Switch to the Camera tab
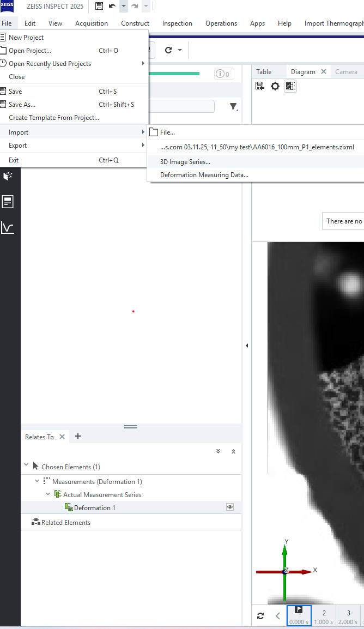This screenshot has height=629, width=364. pyautogui.click(x=346, y=72)
